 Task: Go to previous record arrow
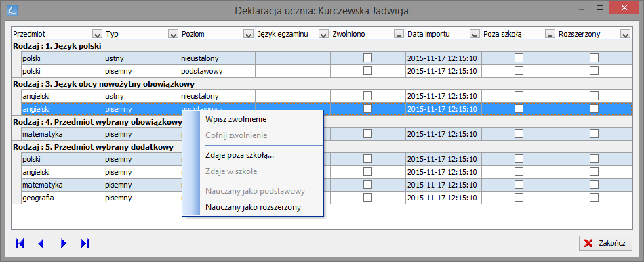pyautogui.click(x=41, y=244)
